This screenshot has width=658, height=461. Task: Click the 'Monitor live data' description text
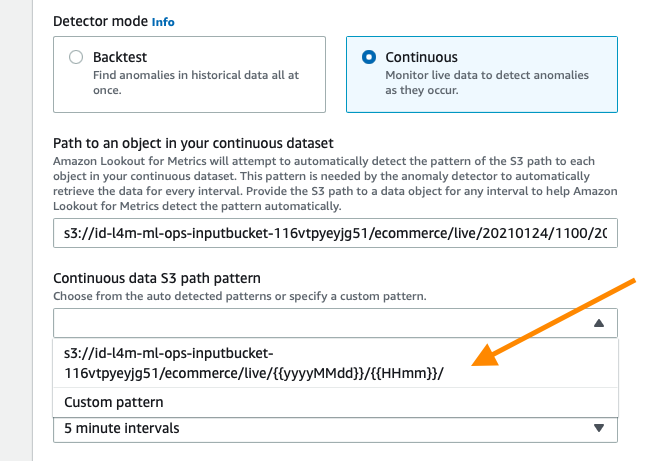(x=487, y=83)
